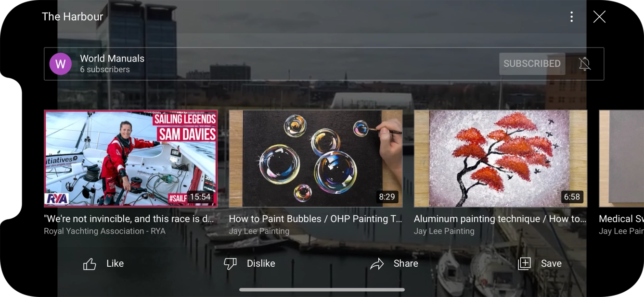Go to Royal Yachting Association - RYA channel
The width and height of the screenshot is (644, 297).
(x=104, y=231)
